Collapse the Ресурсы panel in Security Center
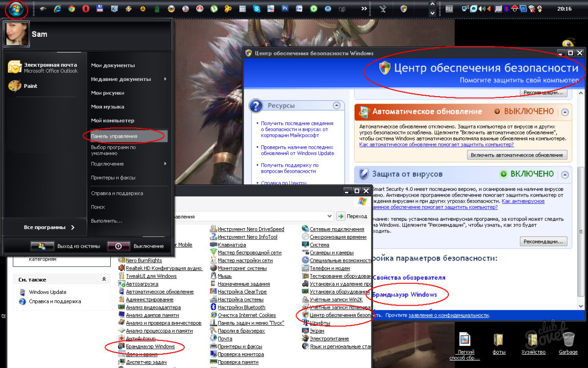 pos(336,105)
